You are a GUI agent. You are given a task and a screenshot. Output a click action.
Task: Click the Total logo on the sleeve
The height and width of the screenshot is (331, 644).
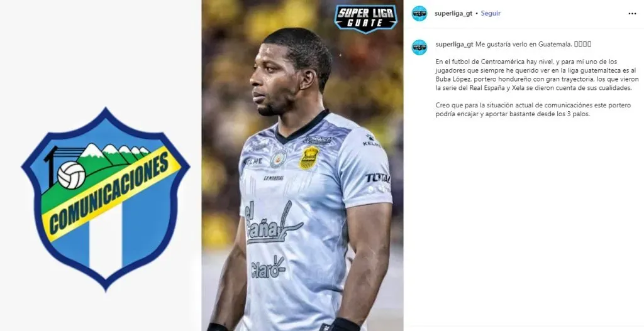(x=378, y=178)
